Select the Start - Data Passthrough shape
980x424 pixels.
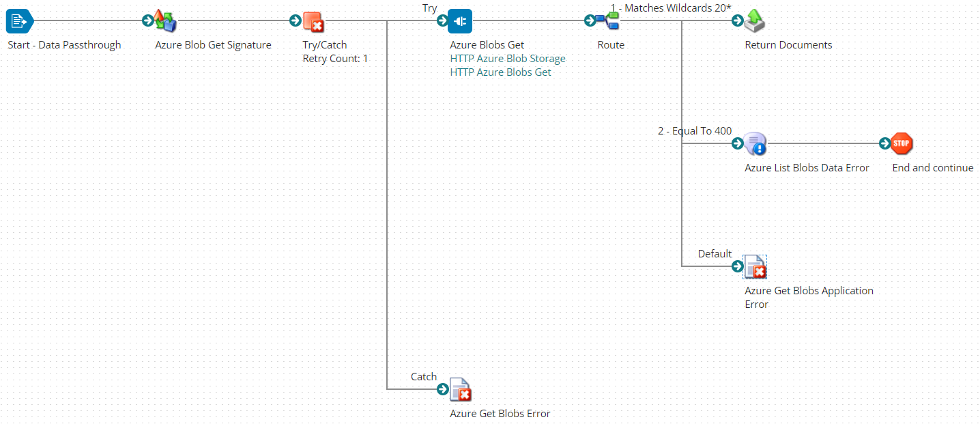click(x=18, y=21)
